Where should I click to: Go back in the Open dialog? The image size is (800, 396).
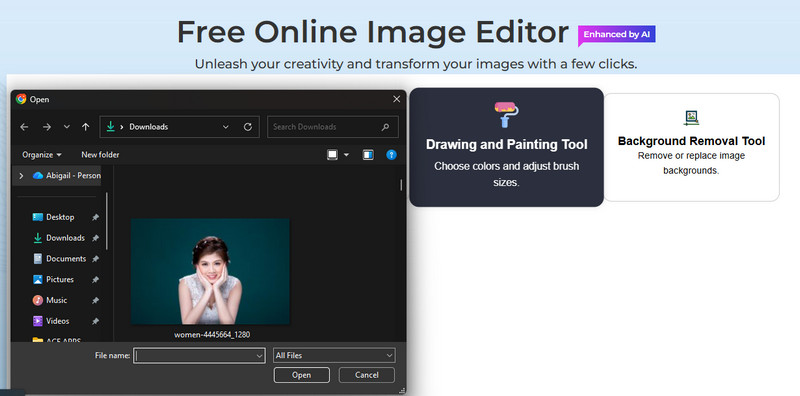[x=24, y=127]
